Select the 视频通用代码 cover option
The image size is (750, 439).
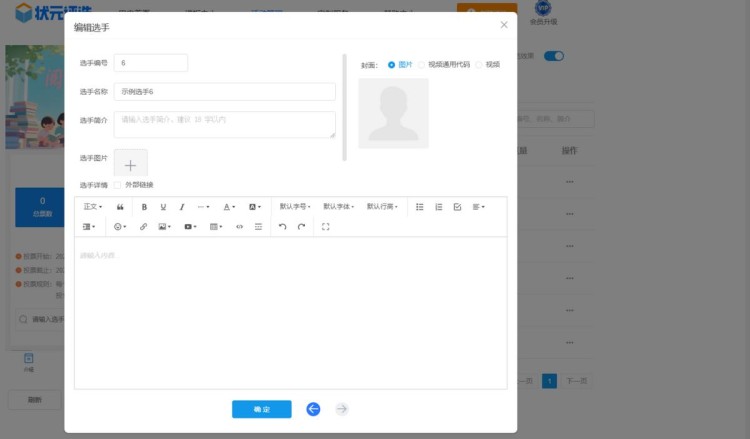pos(422,64)
